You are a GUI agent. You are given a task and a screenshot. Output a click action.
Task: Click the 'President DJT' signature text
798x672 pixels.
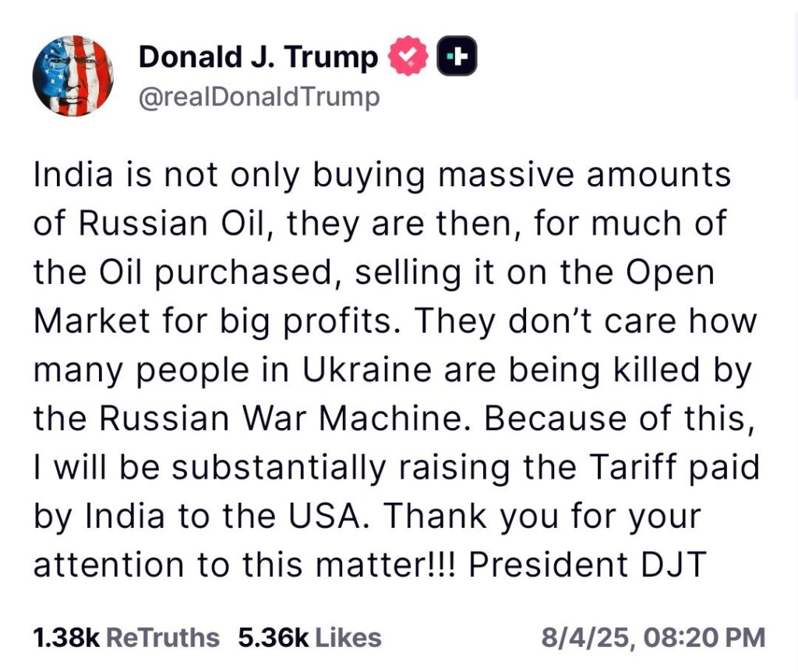point(588,564)
